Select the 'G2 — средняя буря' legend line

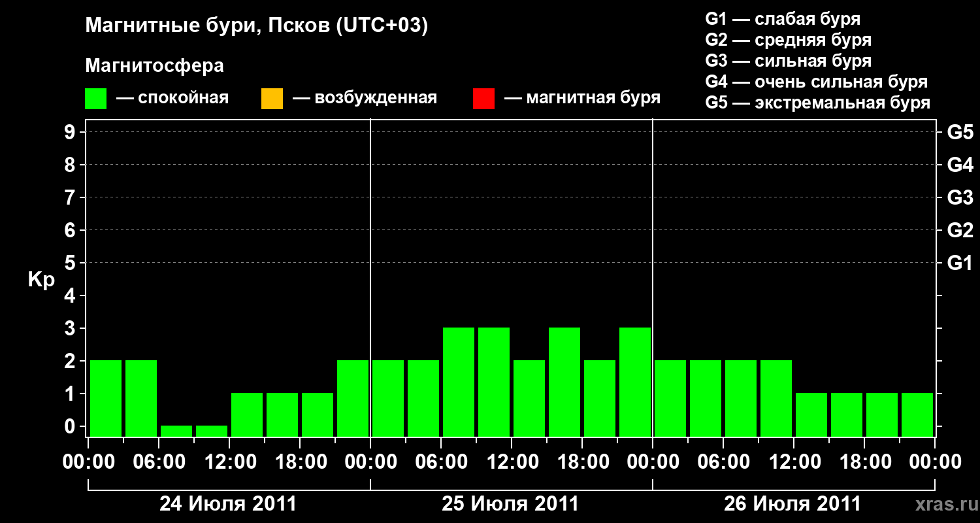(789, 40)
